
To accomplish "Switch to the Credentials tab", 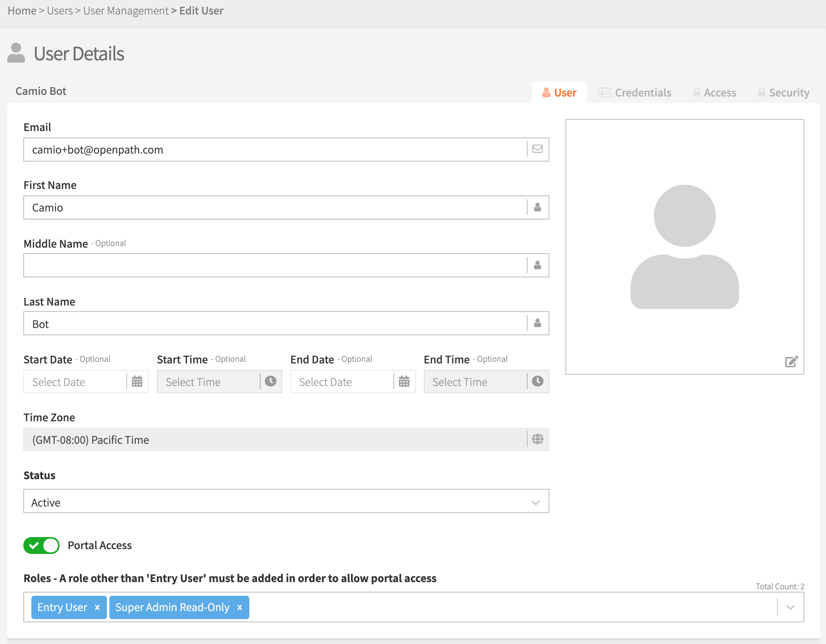I will [635, 92].
